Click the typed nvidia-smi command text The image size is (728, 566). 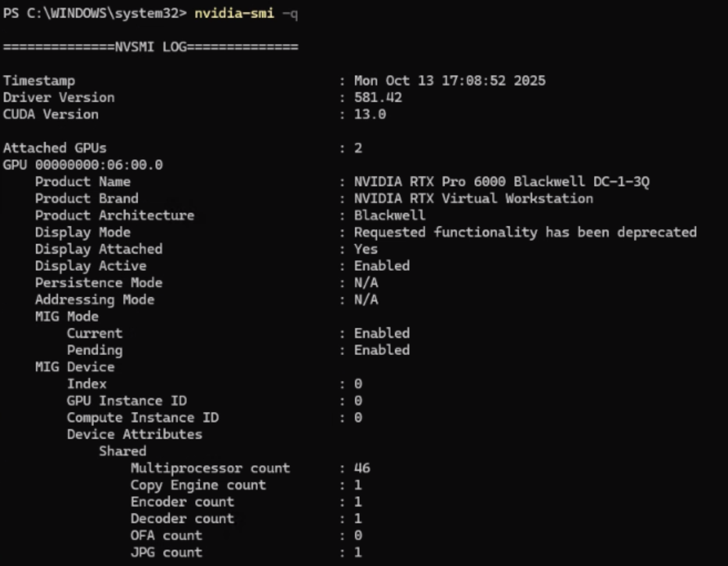pos(234,13)
